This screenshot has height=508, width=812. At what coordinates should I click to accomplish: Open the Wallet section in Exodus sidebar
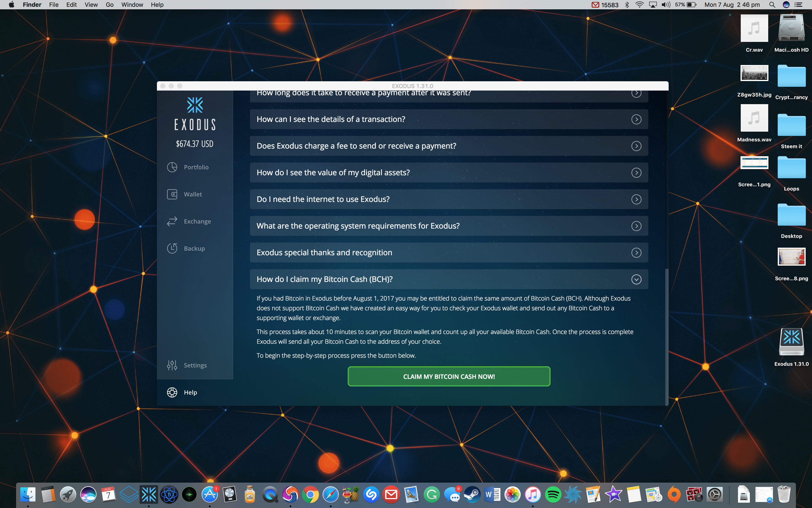click(185, 194)
